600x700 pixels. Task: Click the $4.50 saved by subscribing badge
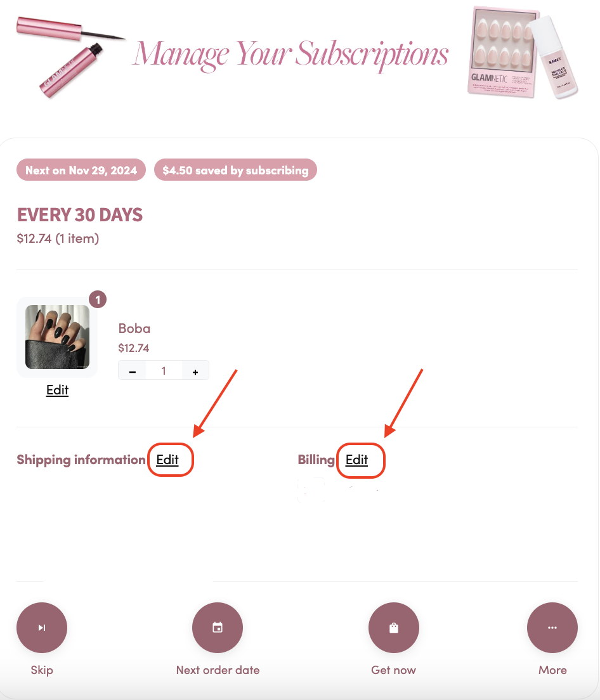[235, 170]
